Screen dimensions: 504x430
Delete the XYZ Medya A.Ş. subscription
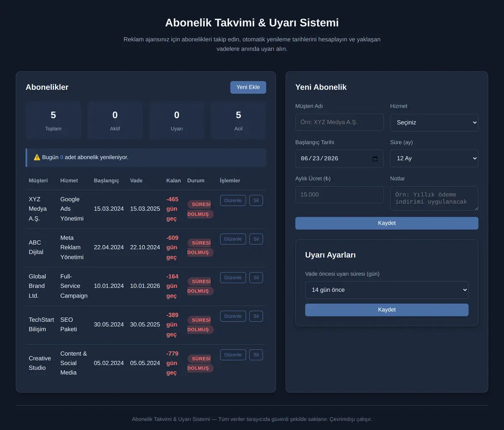pyautogui.click(x=256, y=200)
